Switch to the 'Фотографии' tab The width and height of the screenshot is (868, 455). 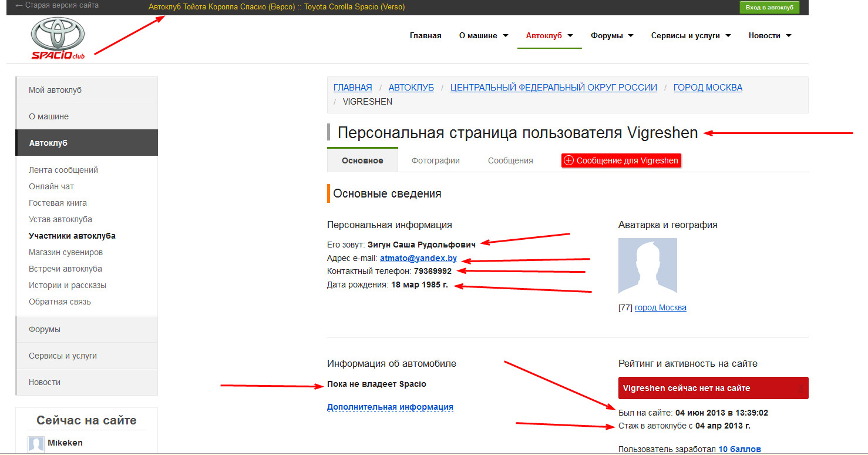435,160
